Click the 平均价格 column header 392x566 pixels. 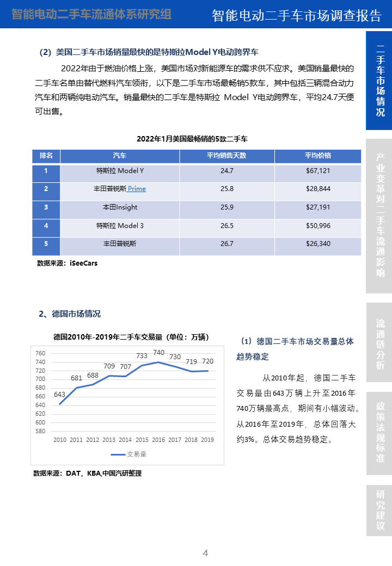point(318,156)
